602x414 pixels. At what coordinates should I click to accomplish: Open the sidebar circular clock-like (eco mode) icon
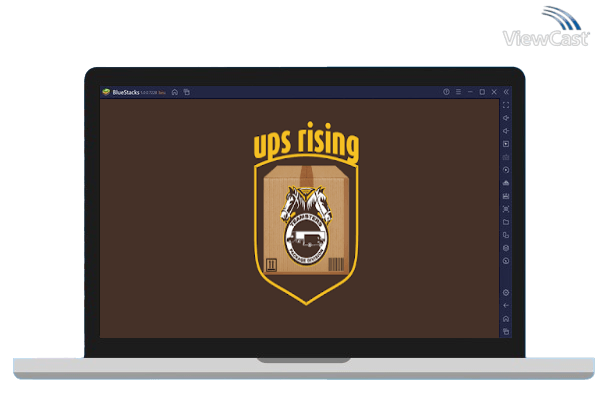pos(506,261)
